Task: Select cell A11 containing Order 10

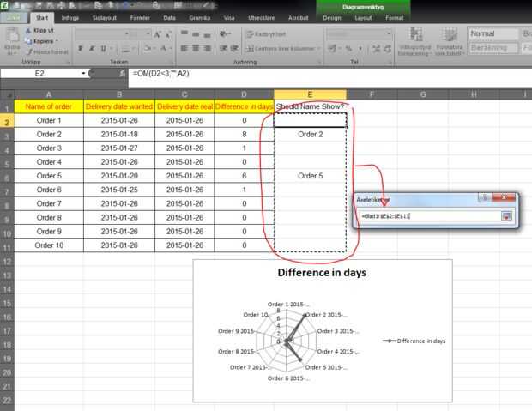Action: pyautogui.click(x=49, y=245)
